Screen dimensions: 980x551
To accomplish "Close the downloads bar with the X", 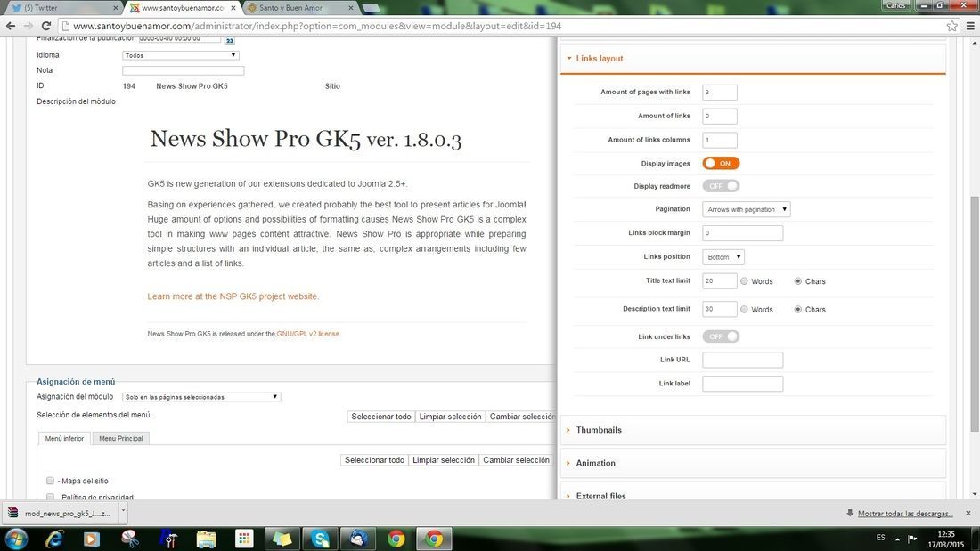I will click(x=968, y=513).
